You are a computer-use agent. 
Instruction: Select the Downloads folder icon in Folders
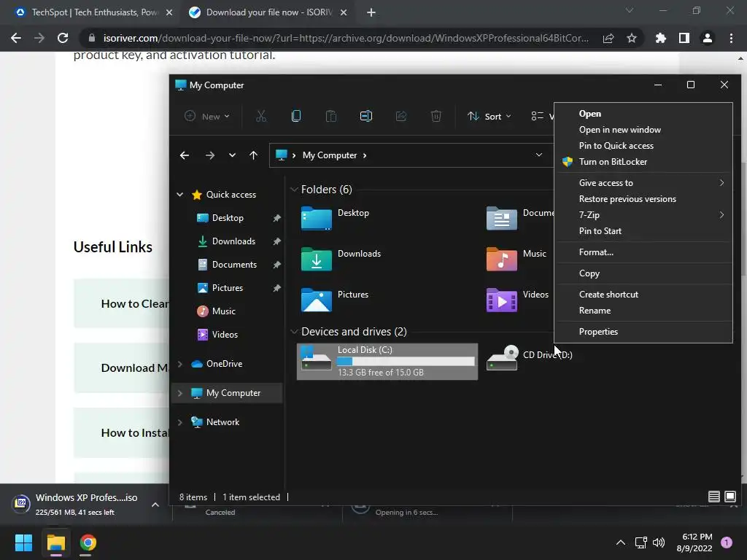[x=317, y=260]
